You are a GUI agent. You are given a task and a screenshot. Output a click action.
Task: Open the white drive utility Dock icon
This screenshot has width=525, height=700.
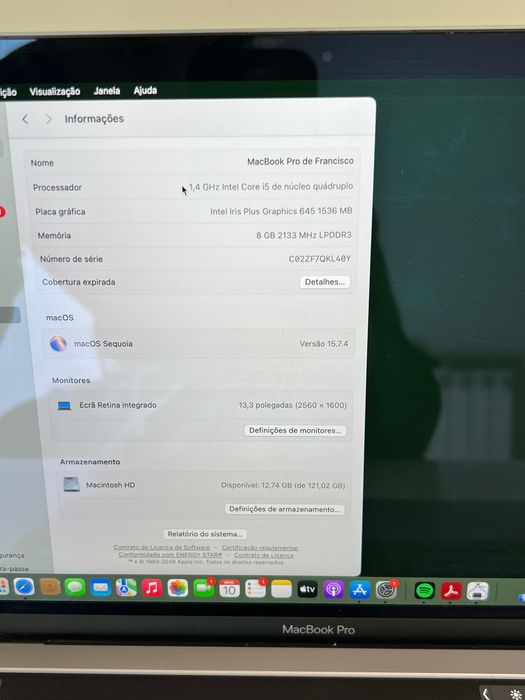(478, 592)
